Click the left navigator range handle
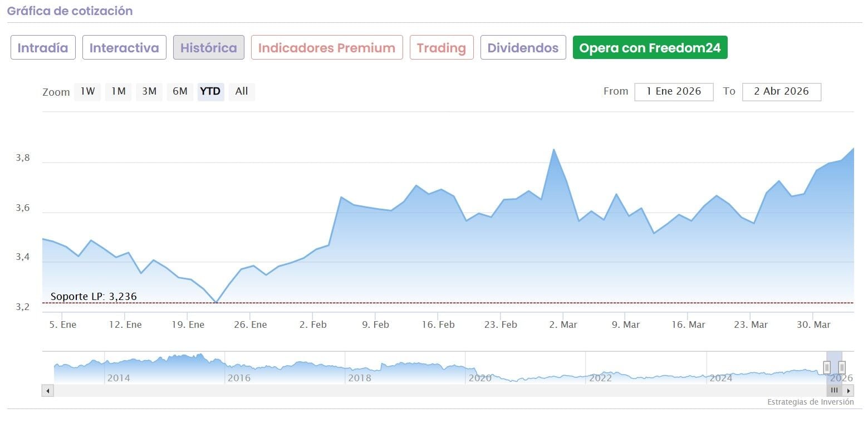The image size is (868, 423). click(827, 367)
